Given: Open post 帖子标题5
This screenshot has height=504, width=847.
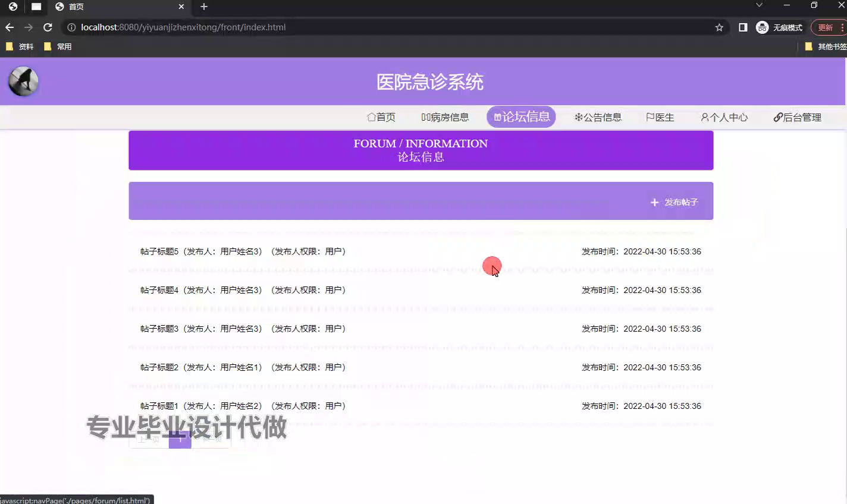Looking at the screenshot, I should pos(421,251).
